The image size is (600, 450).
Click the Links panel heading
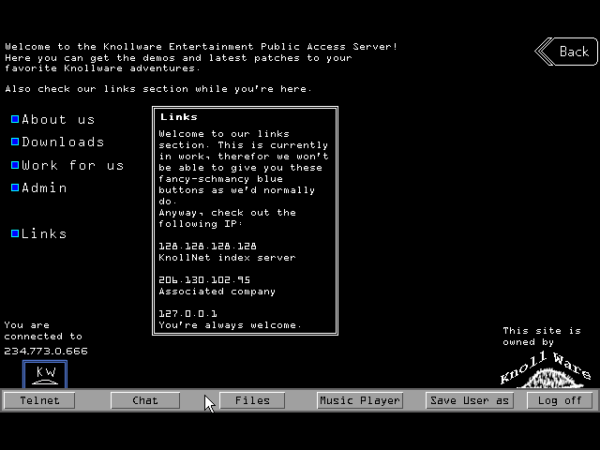pos(179,117)
